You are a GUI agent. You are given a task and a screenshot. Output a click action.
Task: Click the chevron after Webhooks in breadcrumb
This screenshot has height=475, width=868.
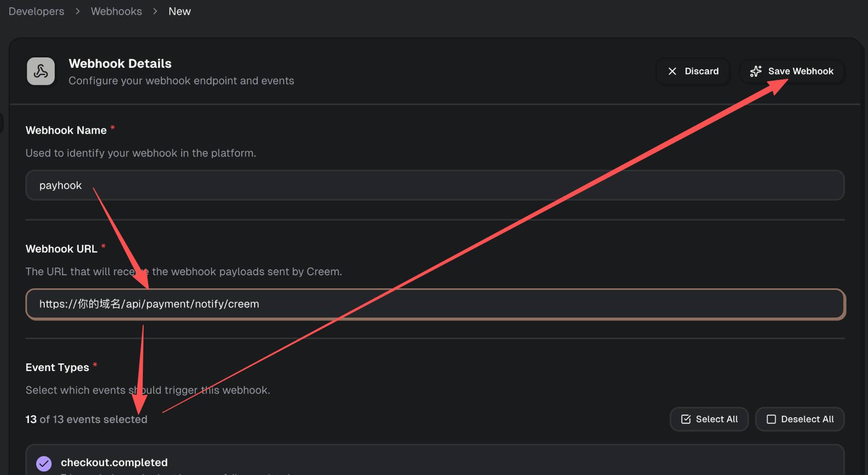[155, 11]
